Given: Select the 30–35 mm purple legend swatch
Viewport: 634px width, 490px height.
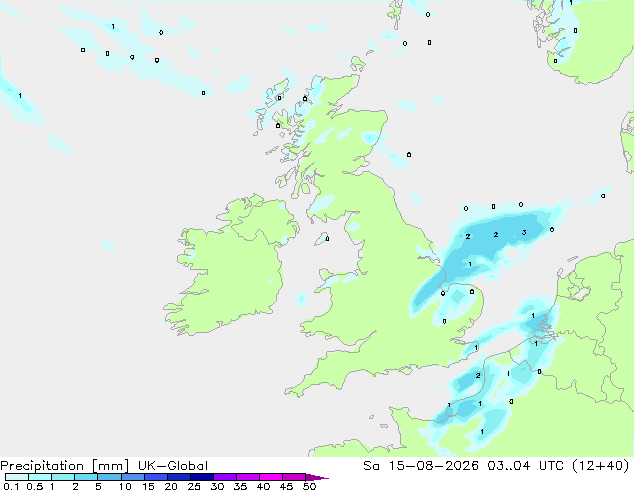Looking at the screenshot, I should tap(224, 477).
